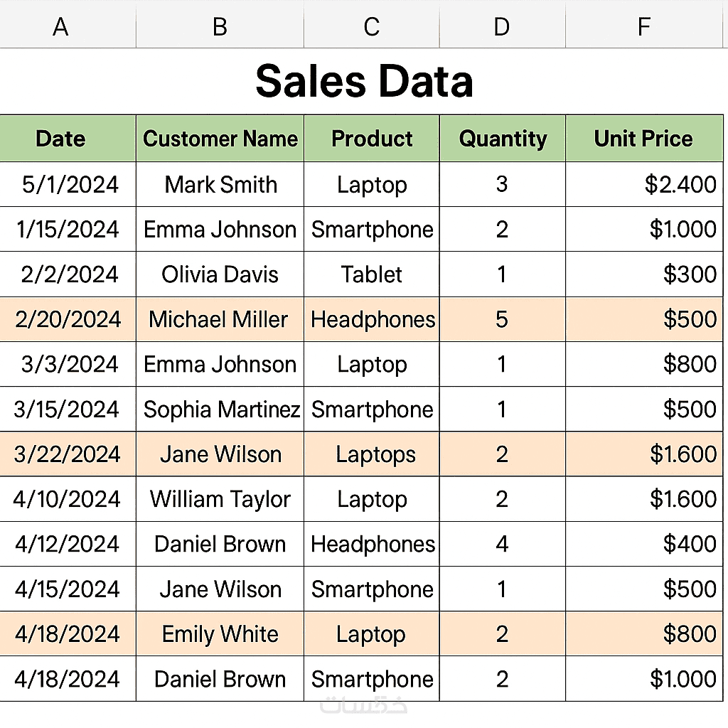Click the column F header
Image resolution: width=728 pixels, height=728 pixels.
click(x=643, y=27)
